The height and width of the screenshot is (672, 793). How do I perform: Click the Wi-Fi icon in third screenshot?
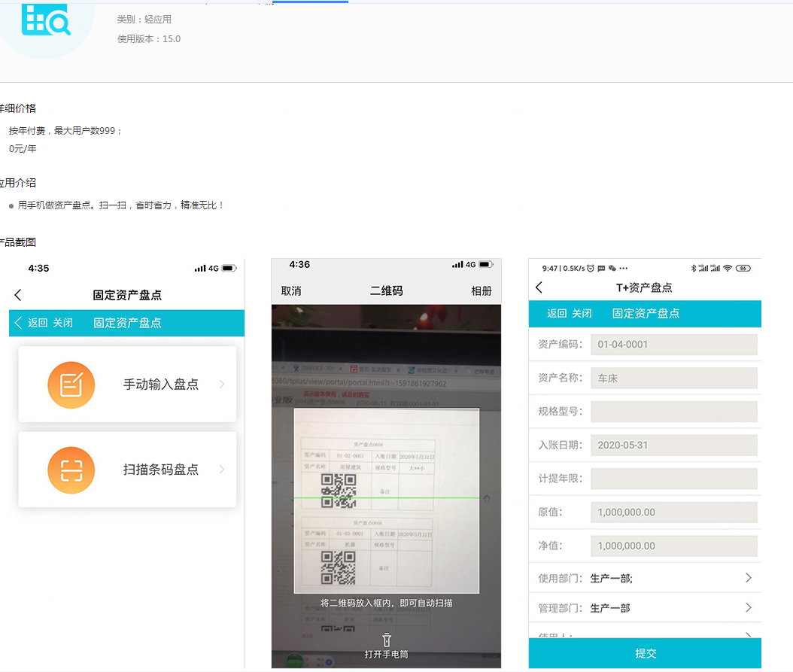click(728, 268)
